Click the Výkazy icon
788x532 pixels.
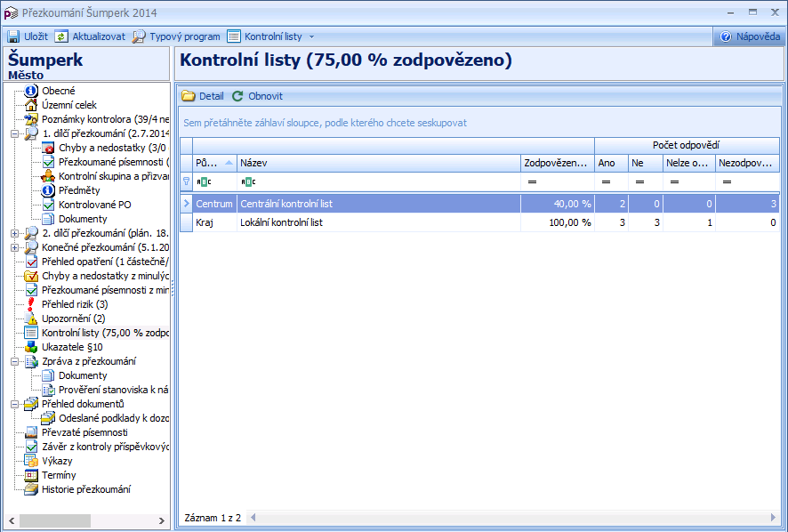coord(31,461)
